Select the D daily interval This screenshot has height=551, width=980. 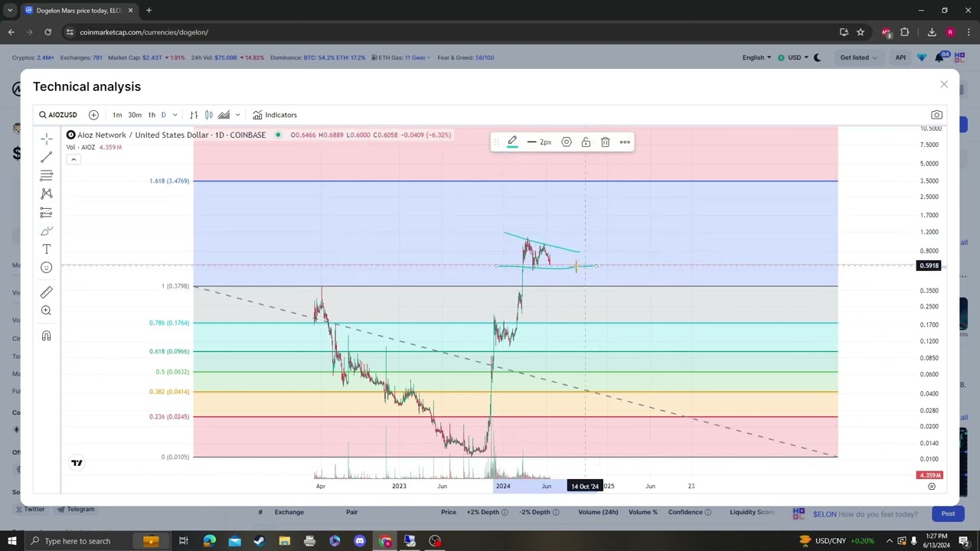point(163,115)
